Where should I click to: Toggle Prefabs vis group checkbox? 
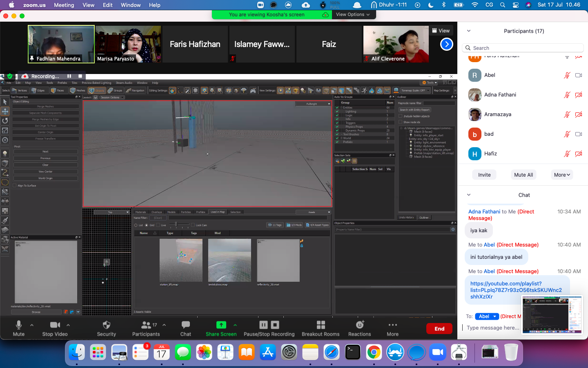pyautogui.click(x=337, y=142)
